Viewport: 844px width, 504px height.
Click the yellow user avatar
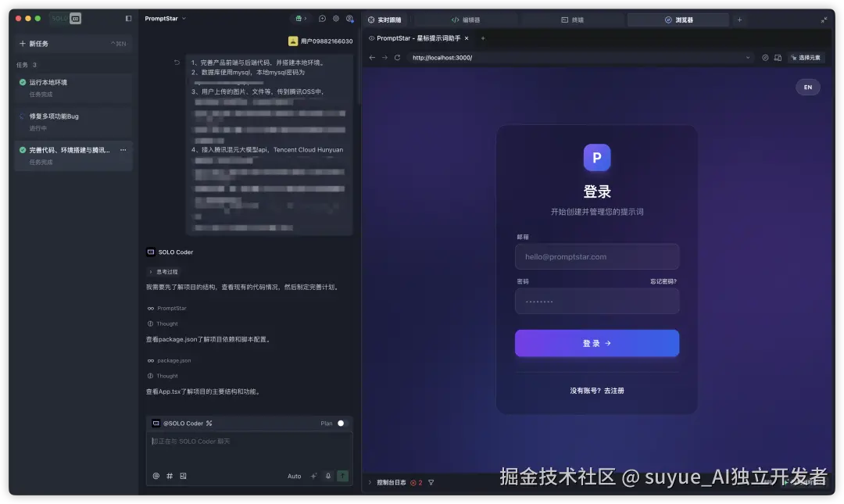tap(293, 41)
